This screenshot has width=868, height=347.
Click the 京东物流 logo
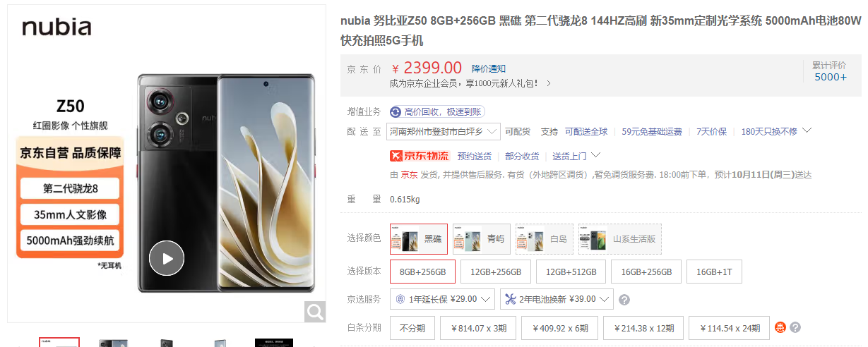(420, 156)
